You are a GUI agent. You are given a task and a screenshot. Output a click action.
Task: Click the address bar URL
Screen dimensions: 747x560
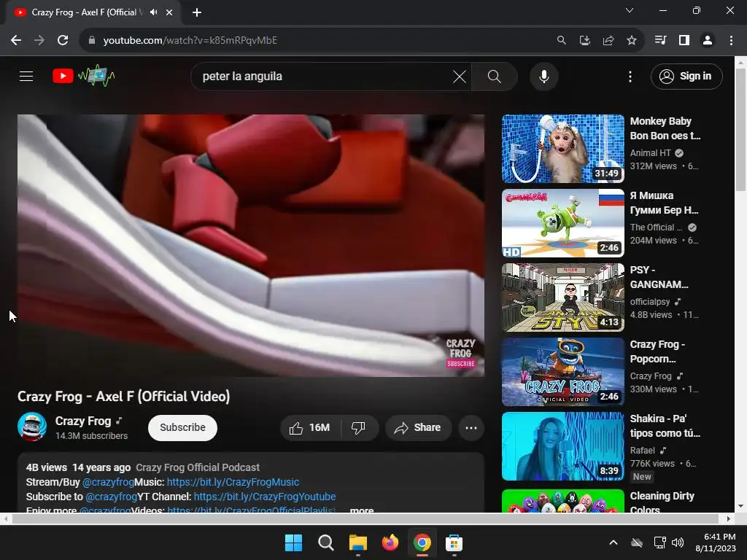click(x=190, y=41)
